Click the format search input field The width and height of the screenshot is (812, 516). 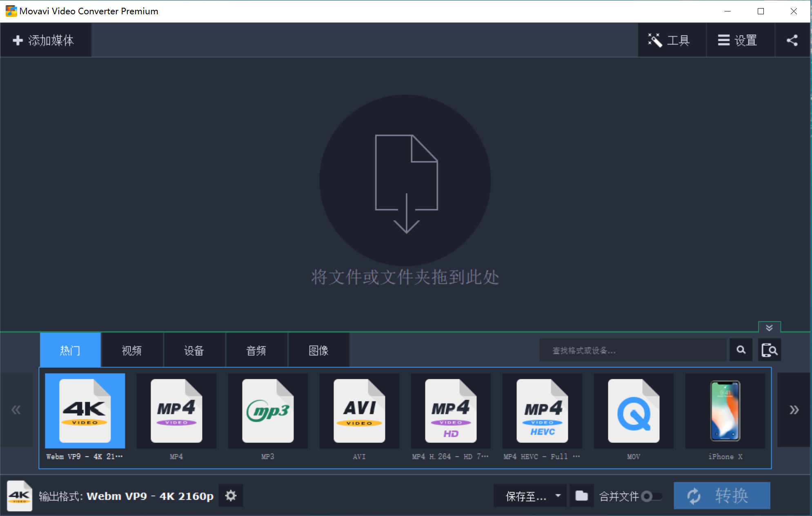[633, 350]
